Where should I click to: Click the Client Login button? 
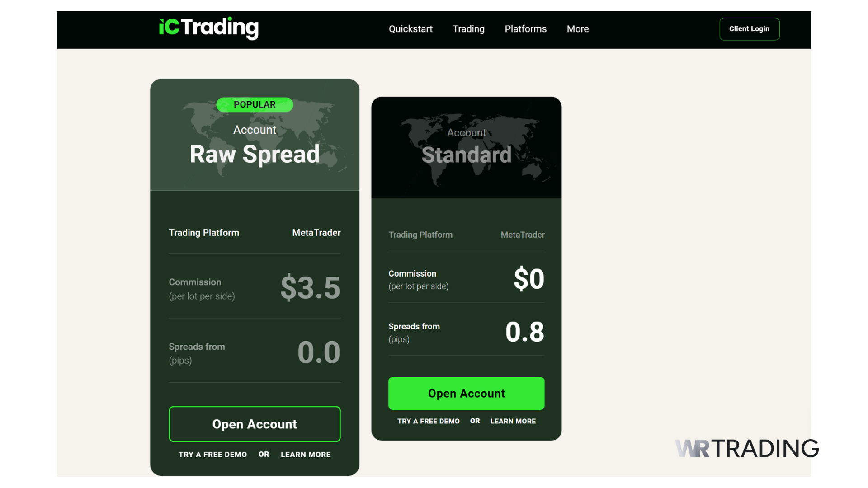tap(749, 29)
